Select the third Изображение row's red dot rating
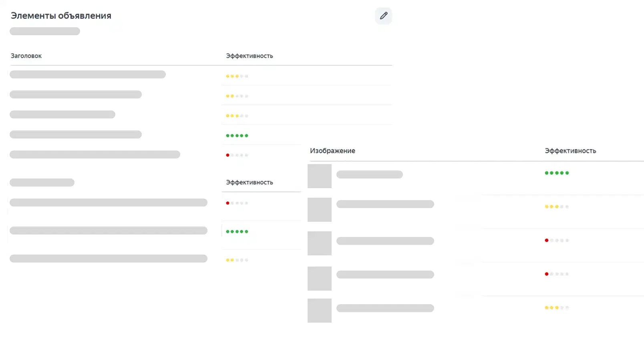This screenshot has width=644, height=337. point(557,241)
